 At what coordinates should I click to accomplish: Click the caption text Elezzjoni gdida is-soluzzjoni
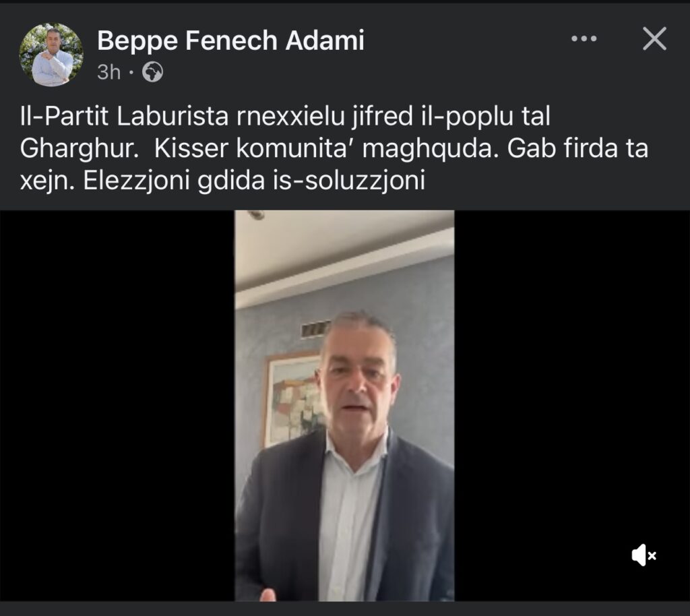[254, 181]
